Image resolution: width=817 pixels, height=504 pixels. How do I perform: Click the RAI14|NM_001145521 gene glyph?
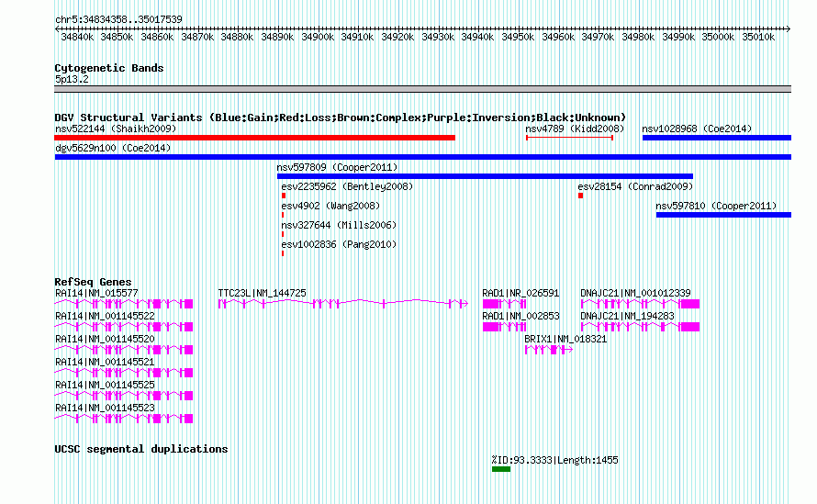coord(124,373)
